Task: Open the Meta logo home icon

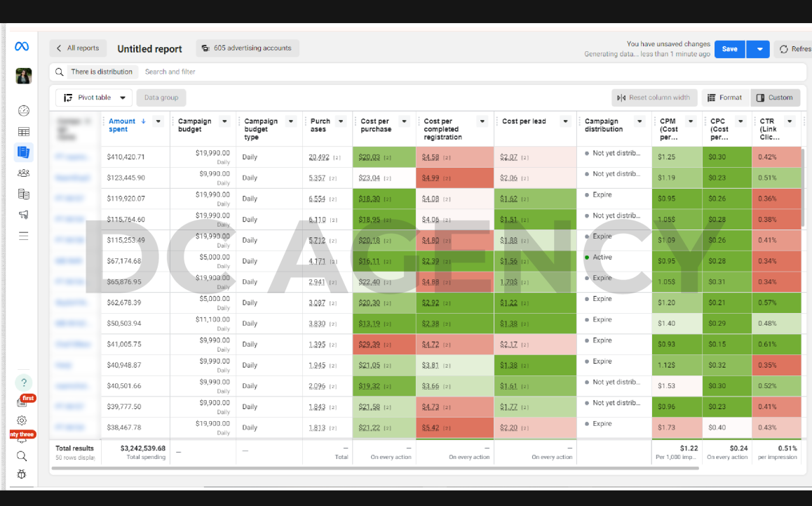Action: click(x=22, y=46)
